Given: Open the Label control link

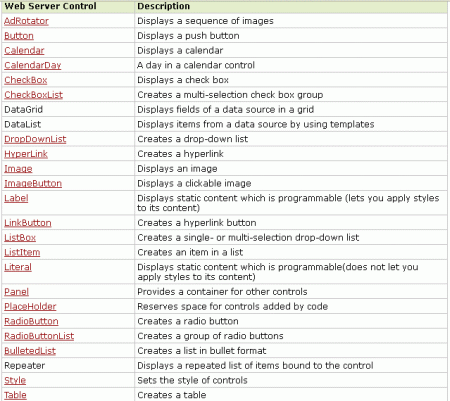Looking at the screenshot, I should 16,198.
